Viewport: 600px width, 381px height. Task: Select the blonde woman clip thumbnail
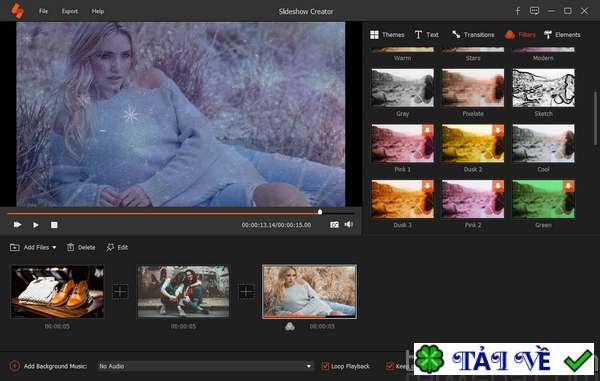pyautogui.click(x=310, y=292)
